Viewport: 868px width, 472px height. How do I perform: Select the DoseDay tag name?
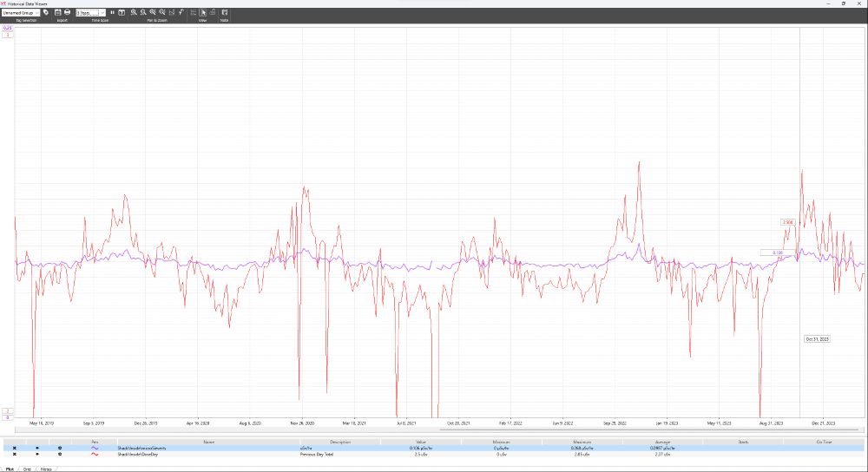[x=138, y=455]
